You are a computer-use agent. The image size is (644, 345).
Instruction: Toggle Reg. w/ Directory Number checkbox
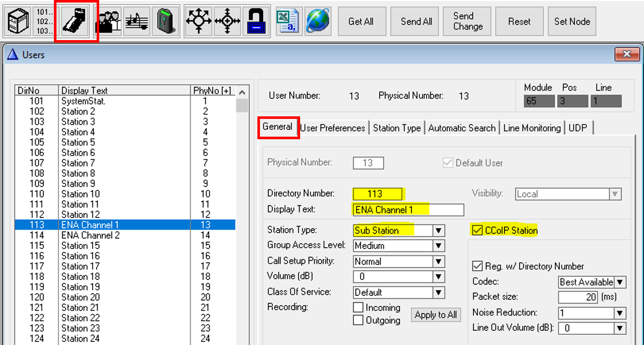click(477, 266)
